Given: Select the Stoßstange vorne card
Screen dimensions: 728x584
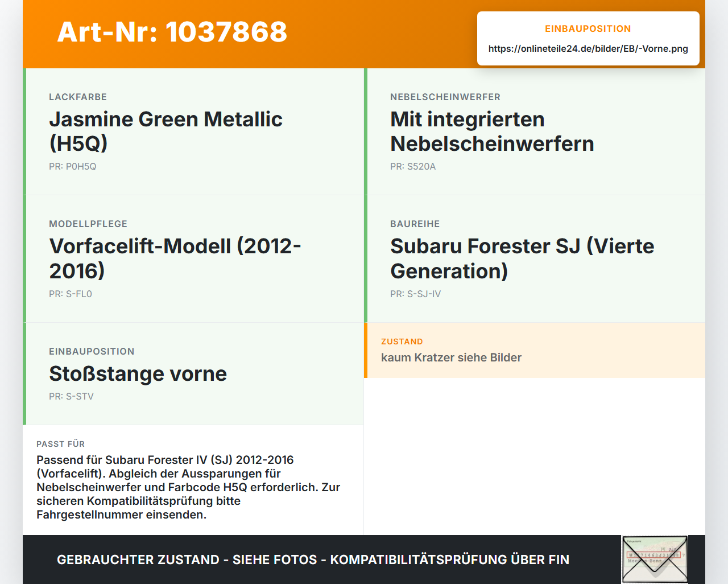Looking at the screenshot, I should pyautogui.click(x=193, y=374).
